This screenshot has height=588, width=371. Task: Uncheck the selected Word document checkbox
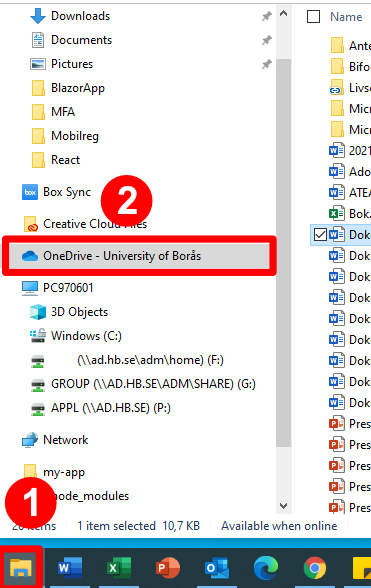coord(320,235)
